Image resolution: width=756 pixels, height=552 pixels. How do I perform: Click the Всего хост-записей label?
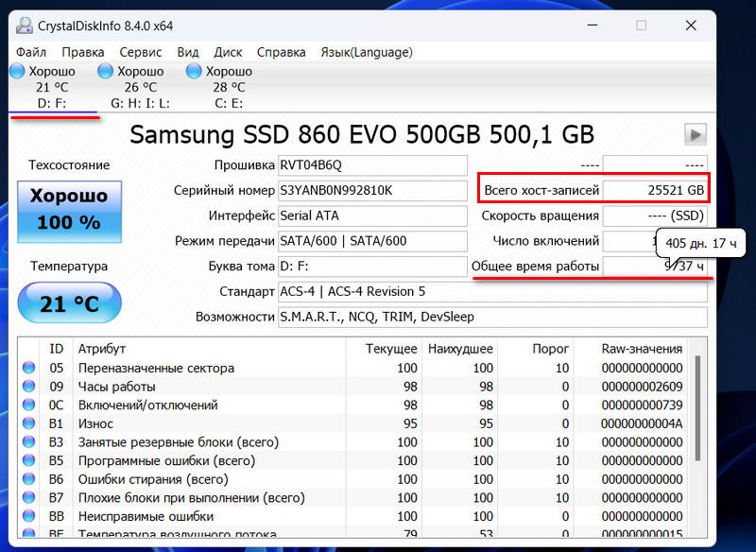click(x=541, y=190)
